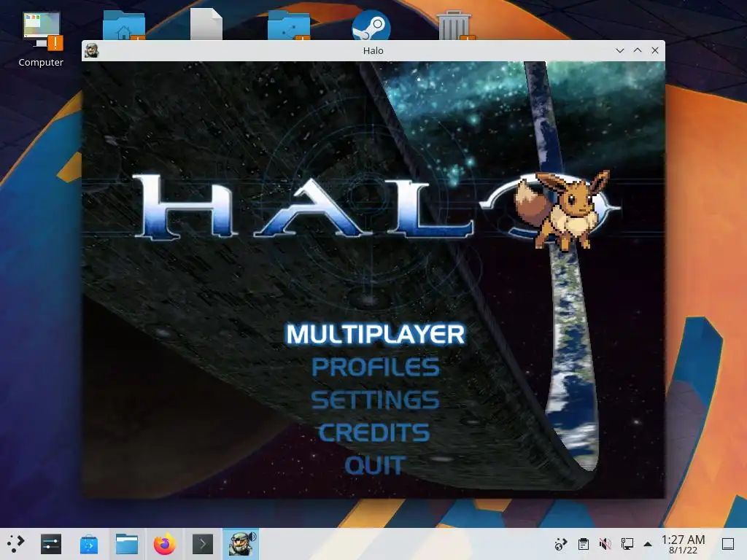Open PROFILES in the Halo menu

pos(376,367)
